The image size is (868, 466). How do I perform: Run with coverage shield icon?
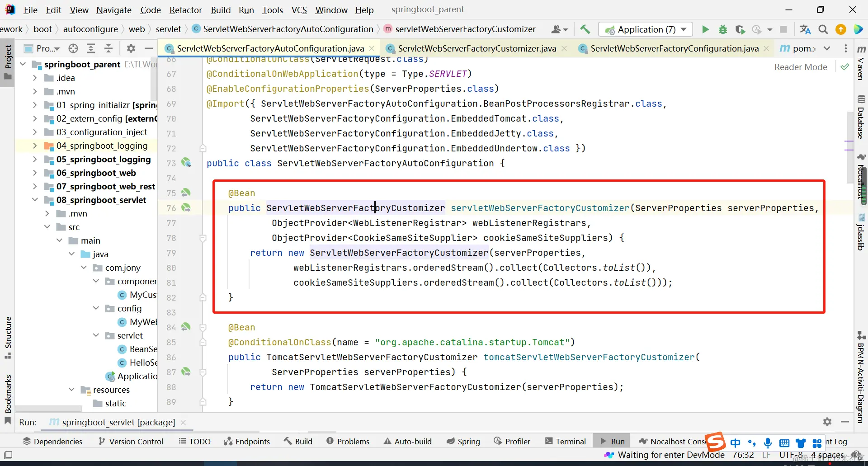pos(740,29)
